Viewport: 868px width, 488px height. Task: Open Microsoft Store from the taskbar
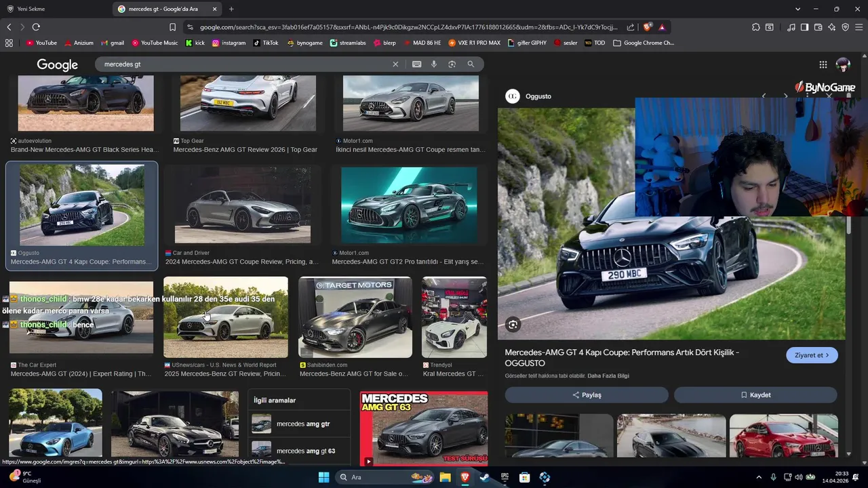(x=524, y=477)
